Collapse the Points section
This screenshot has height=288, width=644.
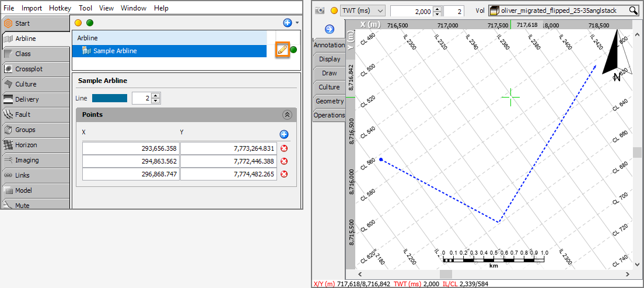tap(287, 114)
